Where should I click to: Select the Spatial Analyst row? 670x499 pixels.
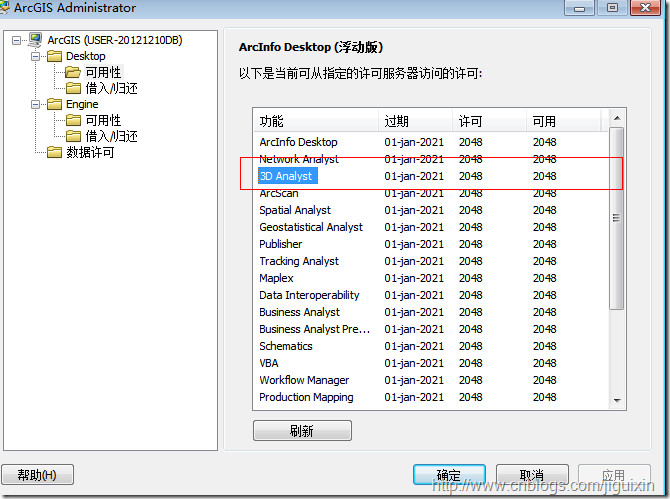point(432,210)
